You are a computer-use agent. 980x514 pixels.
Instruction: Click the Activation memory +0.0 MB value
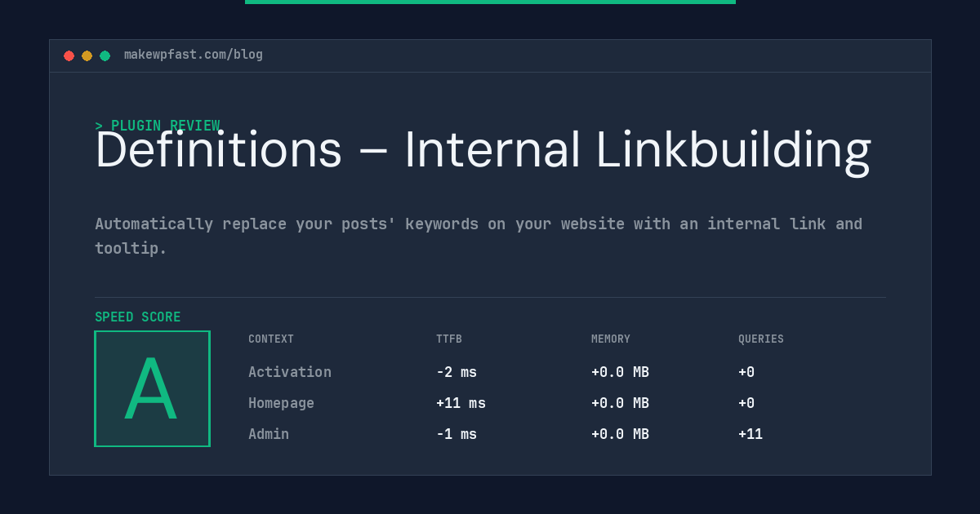tap(620, 372)
